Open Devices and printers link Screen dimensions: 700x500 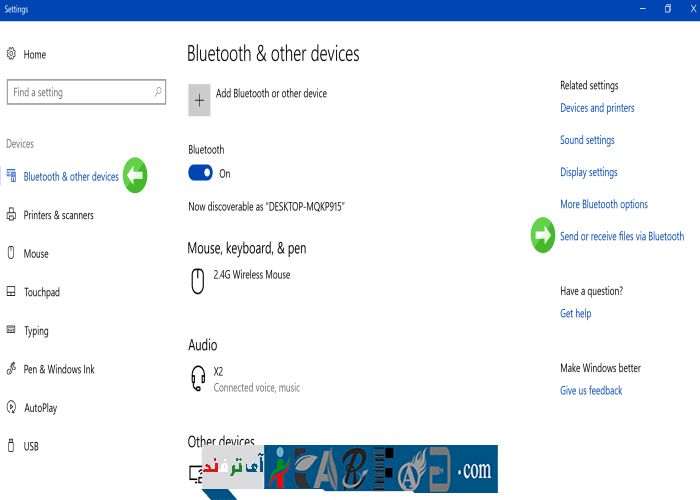point(597,108)
